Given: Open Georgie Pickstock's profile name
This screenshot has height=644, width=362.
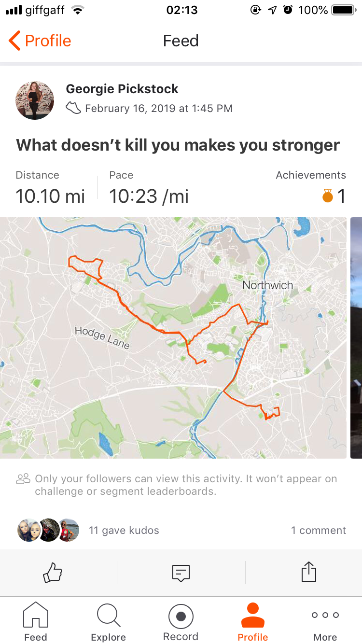Looking at the screenshot, I should click(122, 89).
